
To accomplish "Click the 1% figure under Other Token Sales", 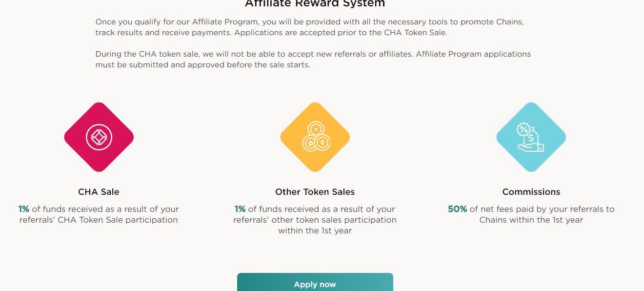I will [x=240, y=209].
